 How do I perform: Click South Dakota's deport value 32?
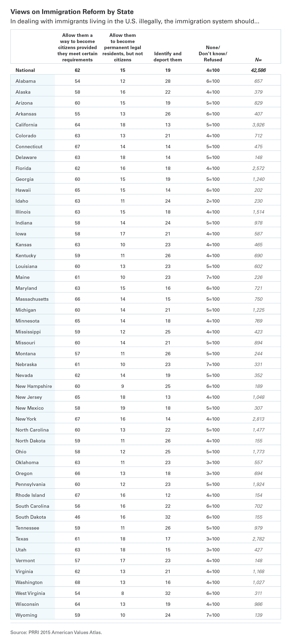point(168,517)
